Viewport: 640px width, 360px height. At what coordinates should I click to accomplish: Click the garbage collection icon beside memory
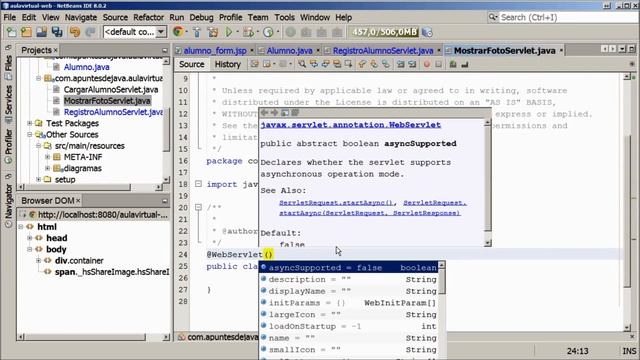point(427,32)
